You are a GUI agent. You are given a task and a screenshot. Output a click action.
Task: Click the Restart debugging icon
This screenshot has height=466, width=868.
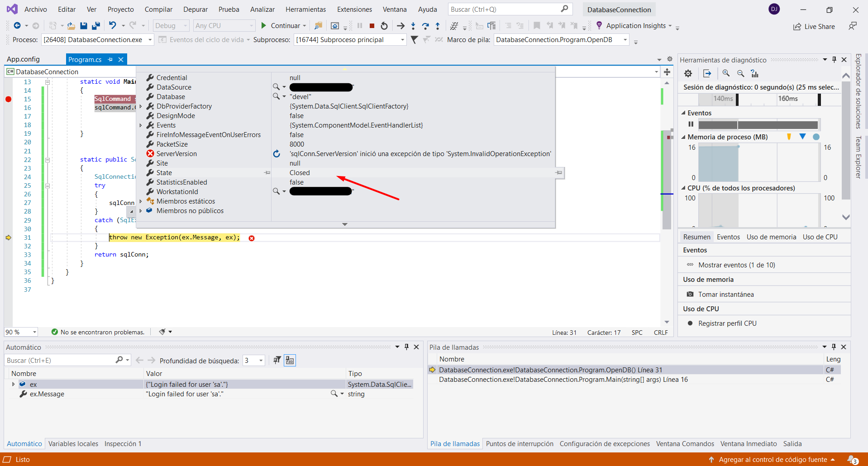click(x=384, y=26)
